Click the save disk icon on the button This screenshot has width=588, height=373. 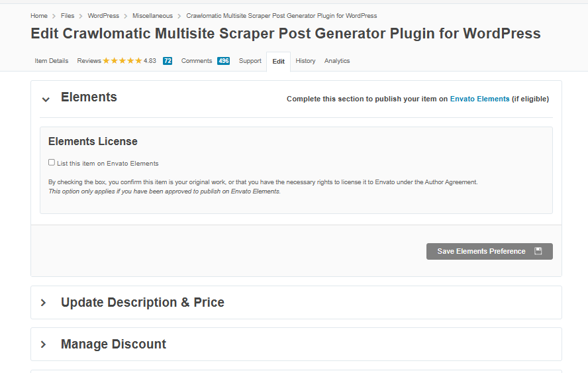pyautogui.click(x=538, y=251)
